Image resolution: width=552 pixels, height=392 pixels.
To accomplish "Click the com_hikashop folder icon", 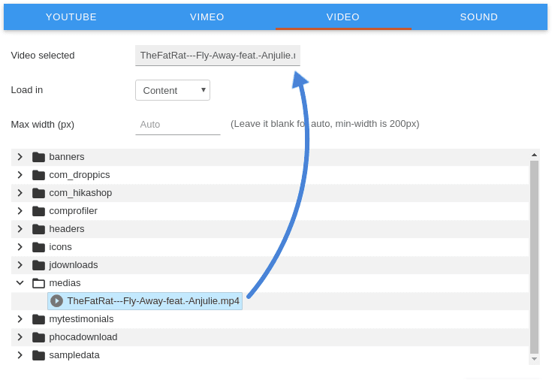I will [38, 193].
